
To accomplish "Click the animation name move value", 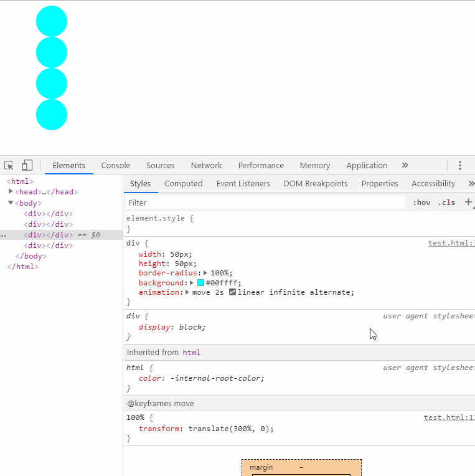I will point(201,292).
